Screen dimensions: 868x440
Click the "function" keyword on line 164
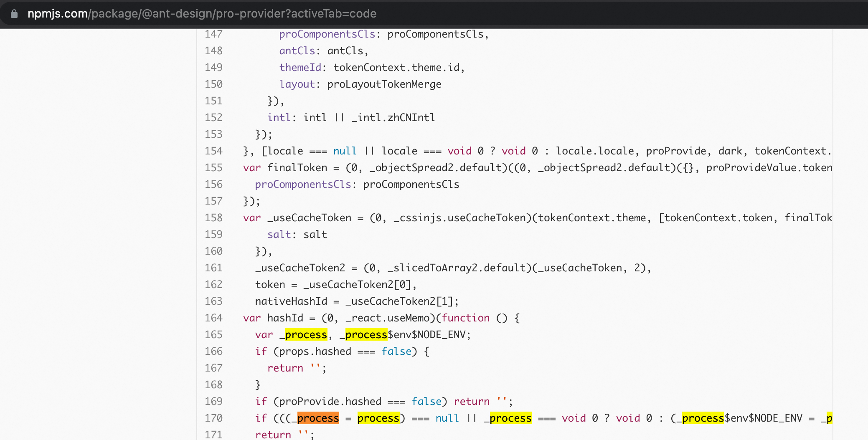(x=467, y=318)
